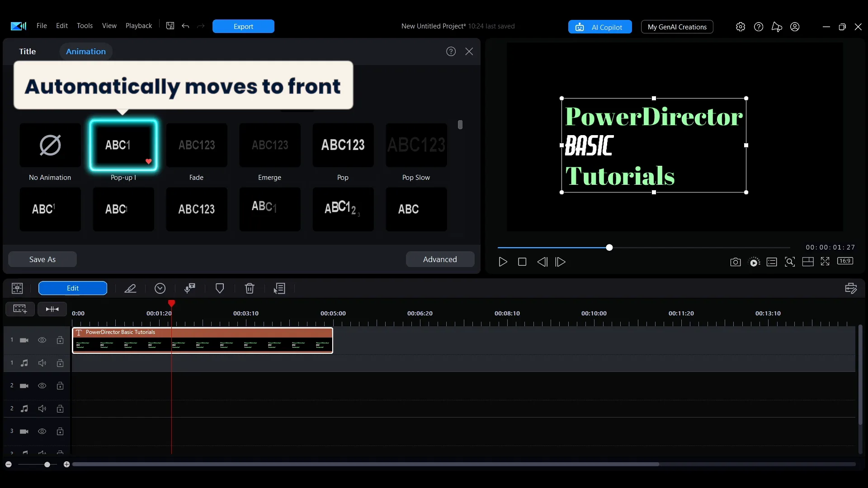868x488 pixels.
Task: Open the megaphone notifications icon
Action: coord(777,27)
